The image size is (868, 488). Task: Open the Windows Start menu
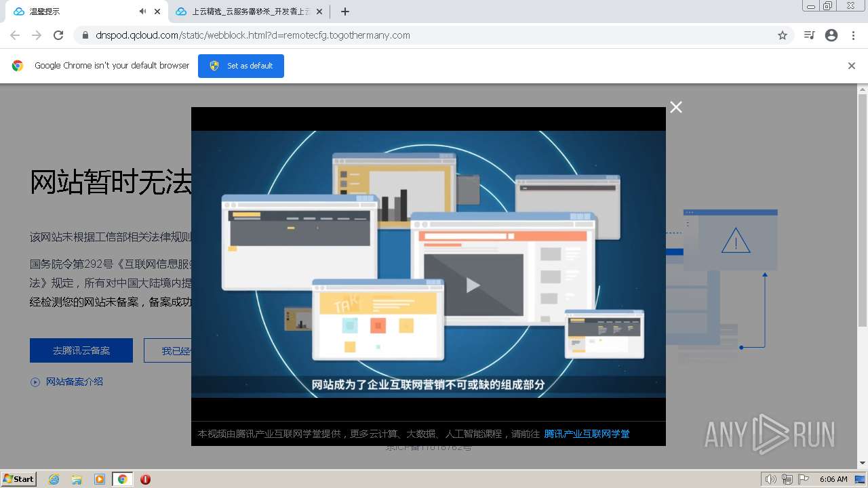coord(19,479)
